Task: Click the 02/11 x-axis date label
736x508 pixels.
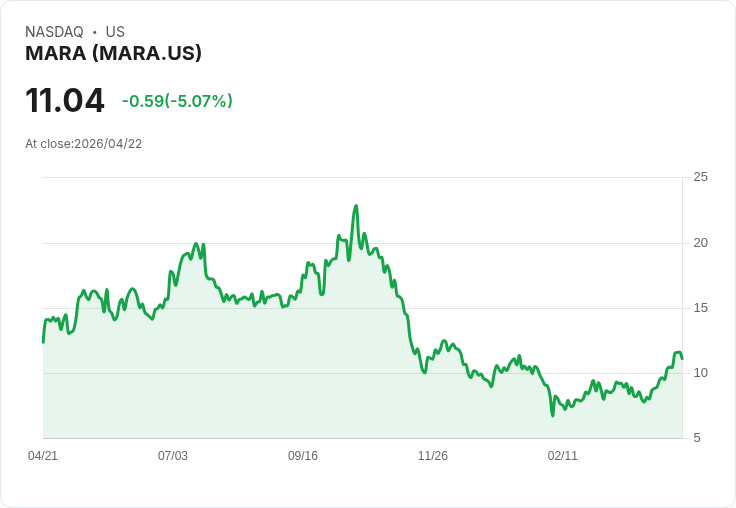Action: click(x=563, y=455)
